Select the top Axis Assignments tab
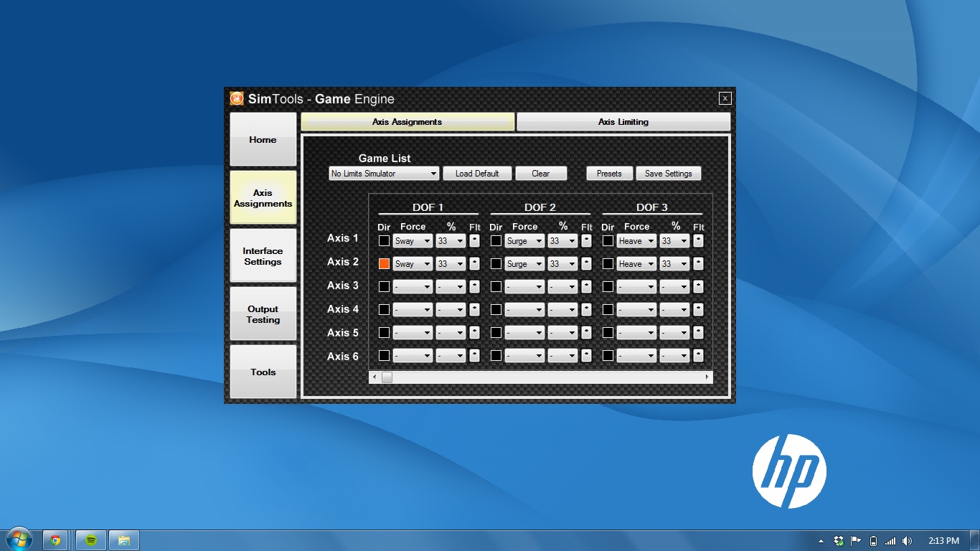This screenshot has width=980, height=551. point(407,122)
